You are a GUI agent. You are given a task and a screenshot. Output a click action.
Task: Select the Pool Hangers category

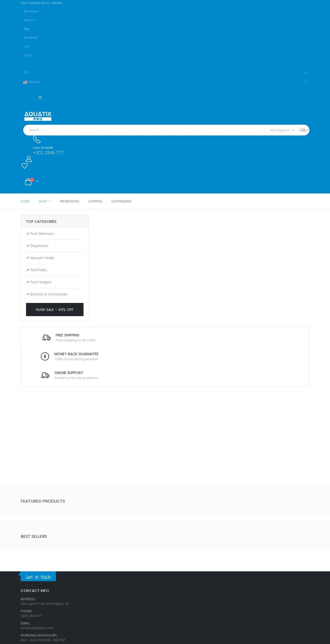[41, 282]
